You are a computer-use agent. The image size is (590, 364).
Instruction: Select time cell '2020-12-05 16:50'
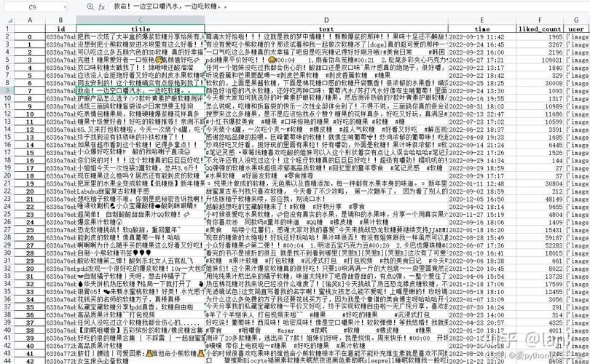click(482, 199)
